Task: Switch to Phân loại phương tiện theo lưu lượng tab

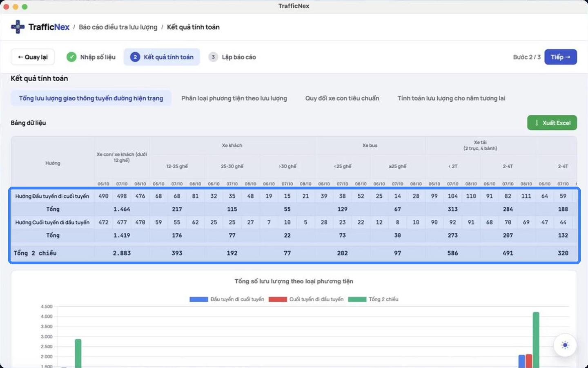Action: (x=234, y=98)
